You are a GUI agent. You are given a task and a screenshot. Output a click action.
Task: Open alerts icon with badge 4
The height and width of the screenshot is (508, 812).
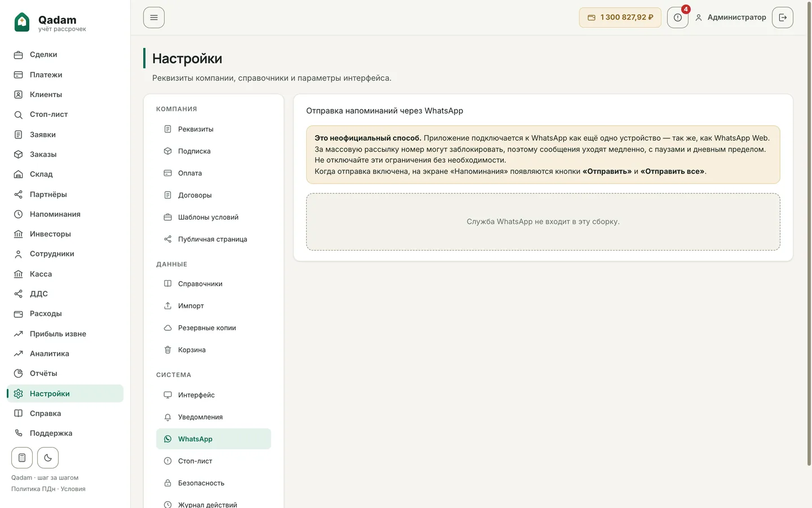pos(678,17)
